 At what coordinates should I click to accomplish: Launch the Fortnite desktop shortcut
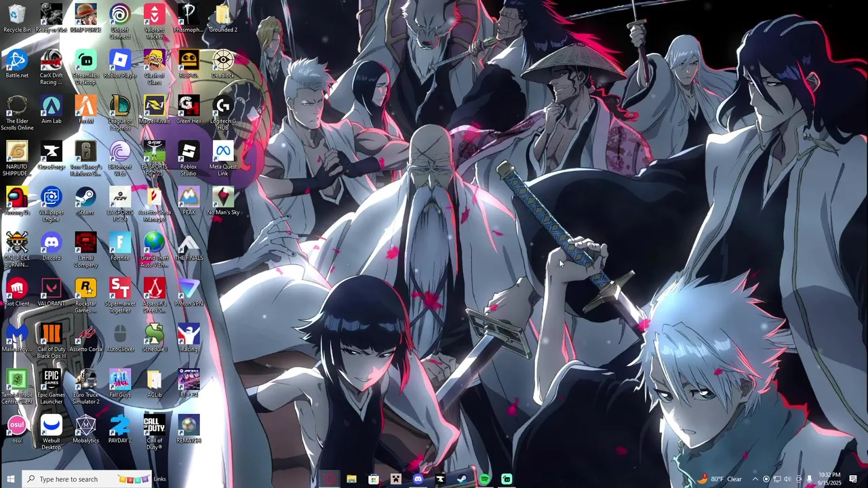tap(120, 247)
